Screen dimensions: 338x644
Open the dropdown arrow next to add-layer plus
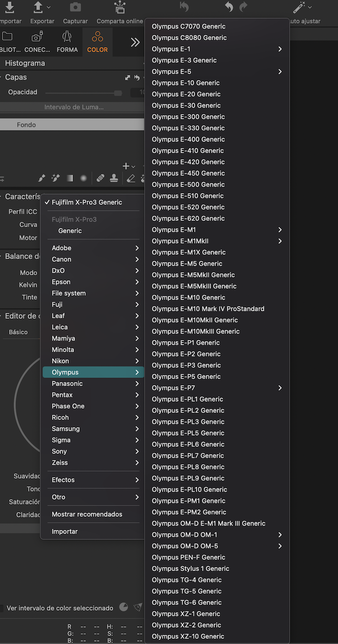(133, 167)
